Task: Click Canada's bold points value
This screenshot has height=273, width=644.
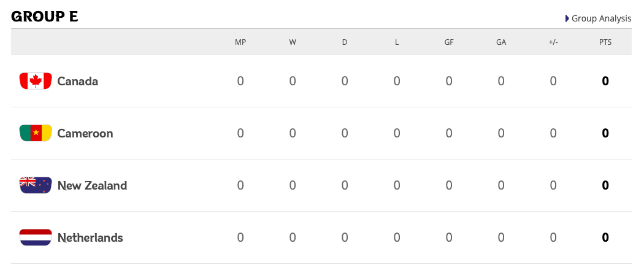Action: point(605,81)
